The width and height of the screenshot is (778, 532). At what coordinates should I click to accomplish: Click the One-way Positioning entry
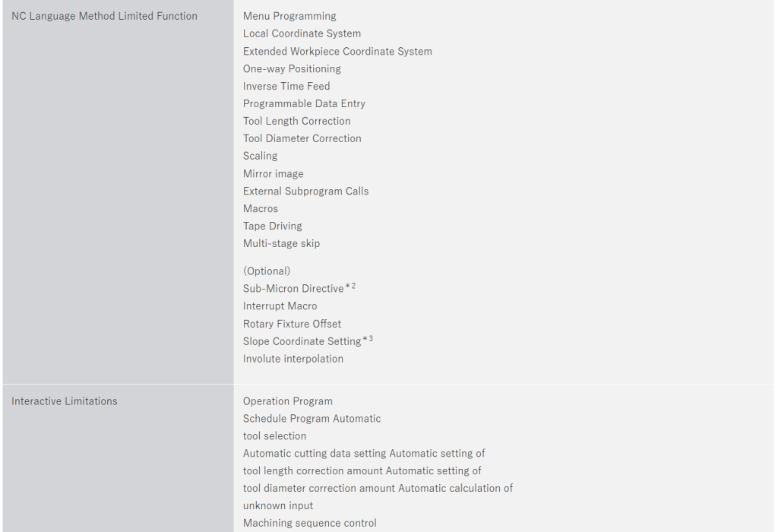point(292,68)
